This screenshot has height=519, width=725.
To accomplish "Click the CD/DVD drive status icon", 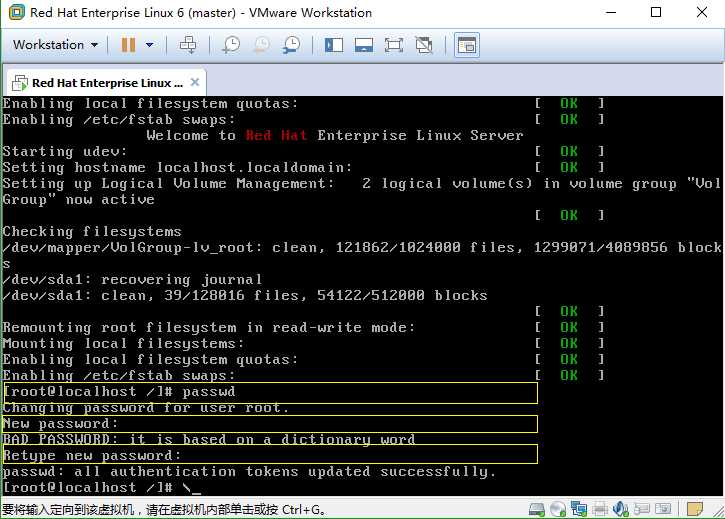I will coord(558,509).
